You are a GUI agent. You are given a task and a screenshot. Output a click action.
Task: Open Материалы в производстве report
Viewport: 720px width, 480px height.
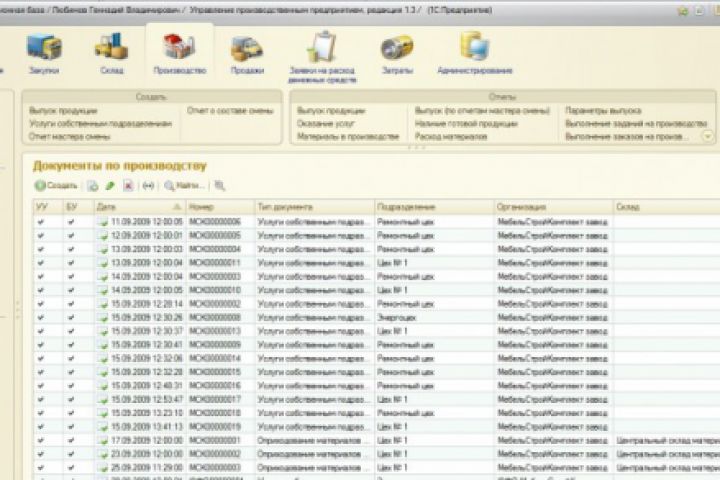tap(348, 136)
